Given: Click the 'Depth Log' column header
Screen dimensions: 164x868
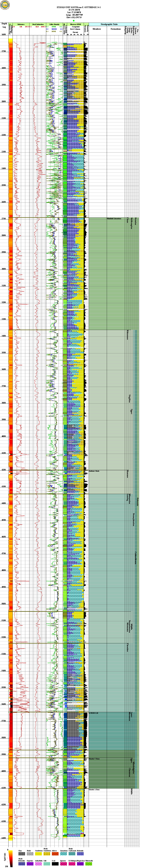Looking at the screenshot, I should [x=4, y=25].
